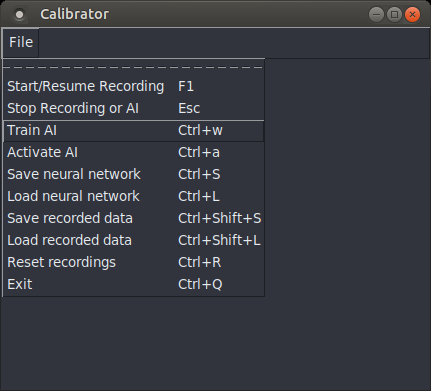Minimize the Calibrator window
431x391 pixels.
[x=376, y=14]
